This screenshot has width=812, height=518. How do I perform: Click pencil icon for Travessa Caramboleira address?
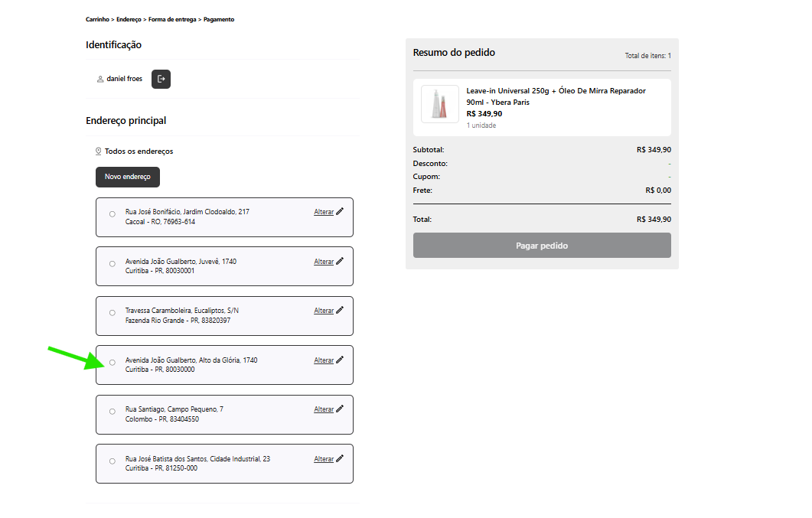click(x=340, y=311)
